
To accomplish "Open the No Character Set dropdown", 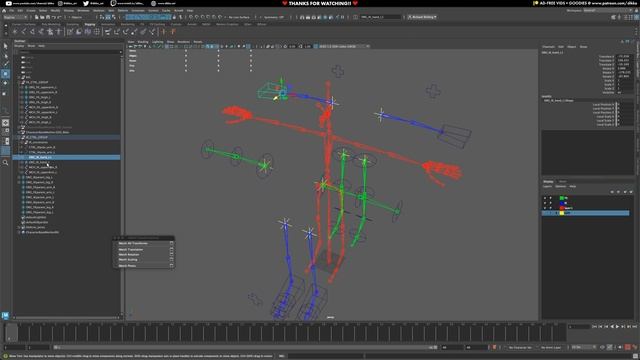I will point(520,347).
